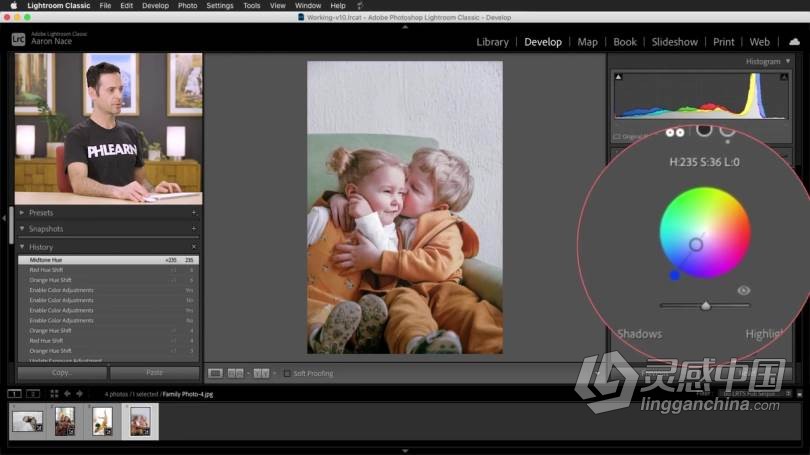The height and width of the screenshot is (455, 810).
Task: Select the Midtones color grading circle icon
Action: point(727,130)
